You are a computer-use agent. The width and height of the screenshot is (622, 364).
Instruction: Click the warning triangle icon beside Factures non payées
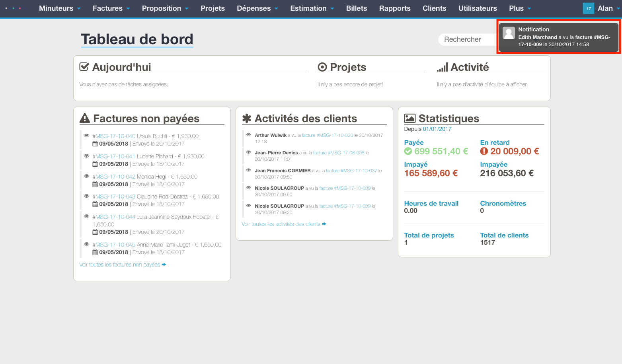tap(85, 118)
